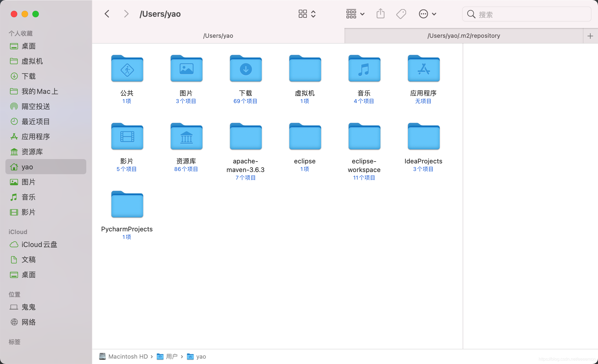Add a new tab with plus button
The image size is (598, 364).
[590, 36]
